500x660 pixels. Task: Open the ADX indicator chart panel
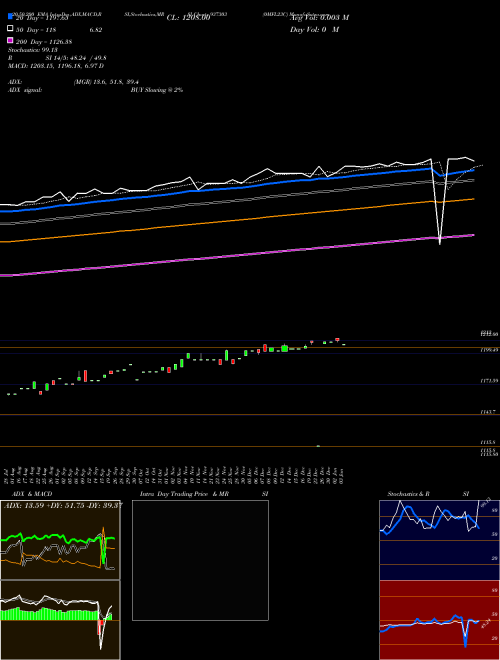tap(60, 540)
